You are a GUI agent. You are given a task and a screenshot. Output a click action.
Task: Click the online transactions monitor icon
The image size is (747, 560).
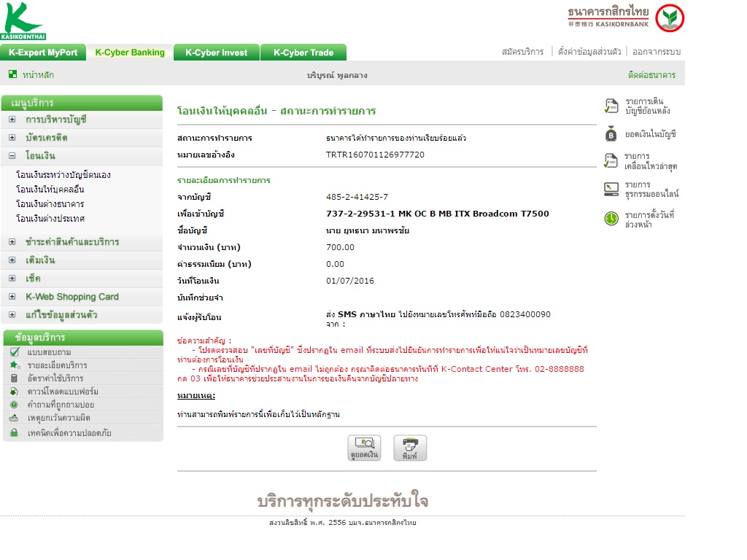point(611,189)
